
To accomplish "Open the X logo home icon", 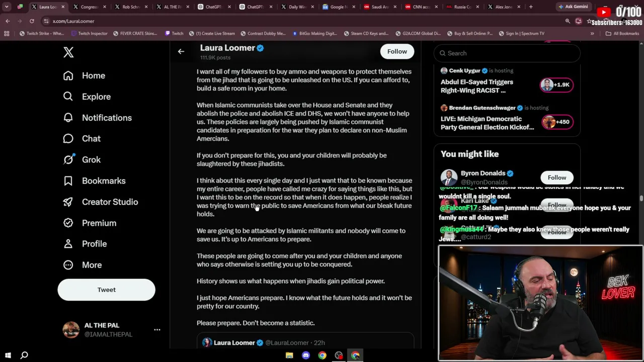I will [68, 52].
